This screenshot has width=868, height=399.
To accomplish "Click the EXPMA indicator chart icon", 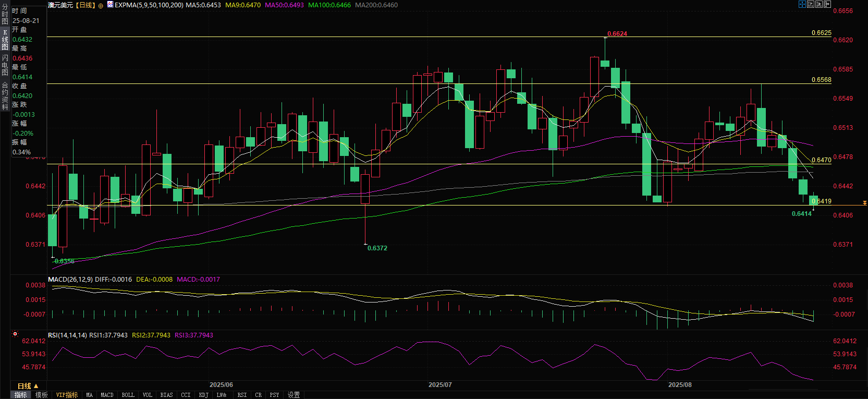I will [110, 4].
